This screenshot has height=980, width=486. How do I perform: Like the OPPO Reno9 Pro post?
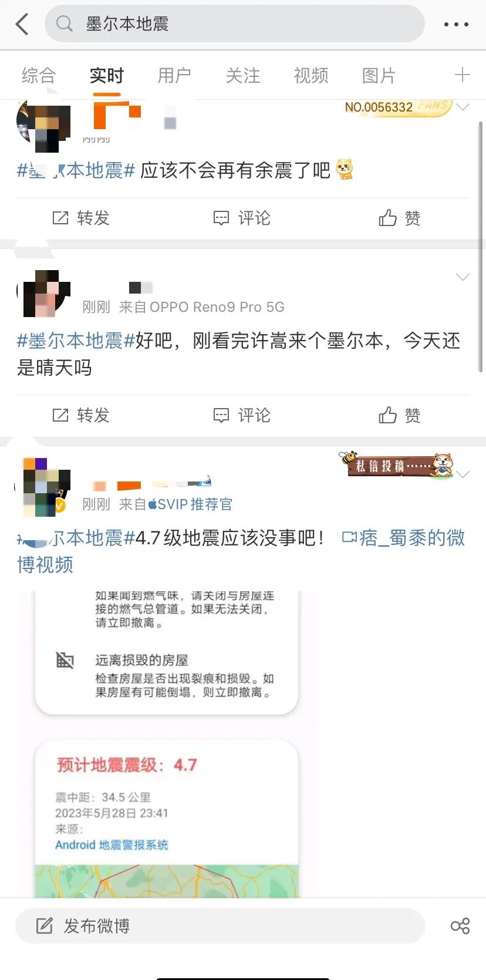399,416
